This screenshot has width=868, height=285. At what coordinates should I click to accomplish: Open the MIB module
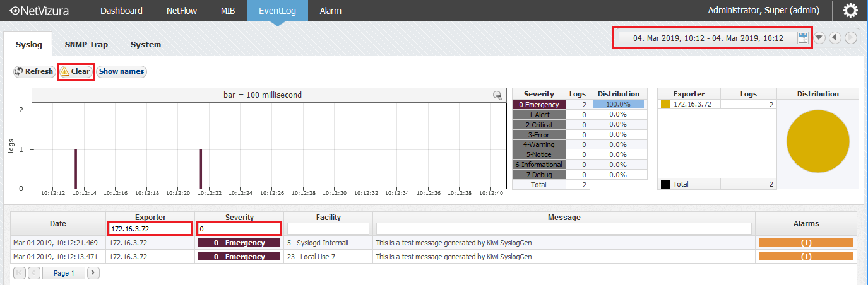(228, 11)
